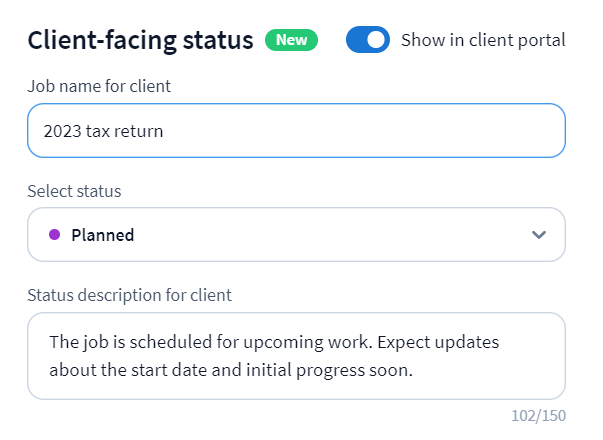Click the word "return" in job name
The width and height of the screenshot is (603, 440).
[139, 131]
